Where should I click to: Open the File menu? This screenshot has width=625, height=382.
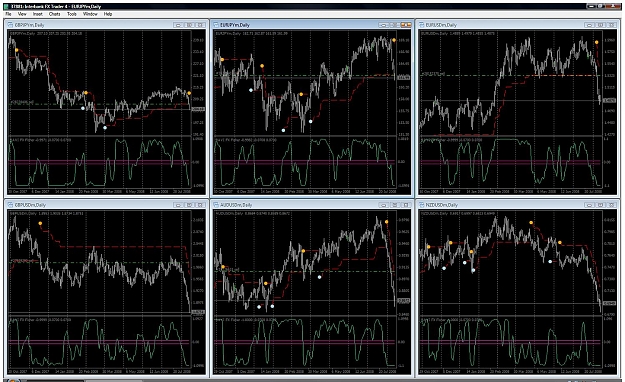8,14
